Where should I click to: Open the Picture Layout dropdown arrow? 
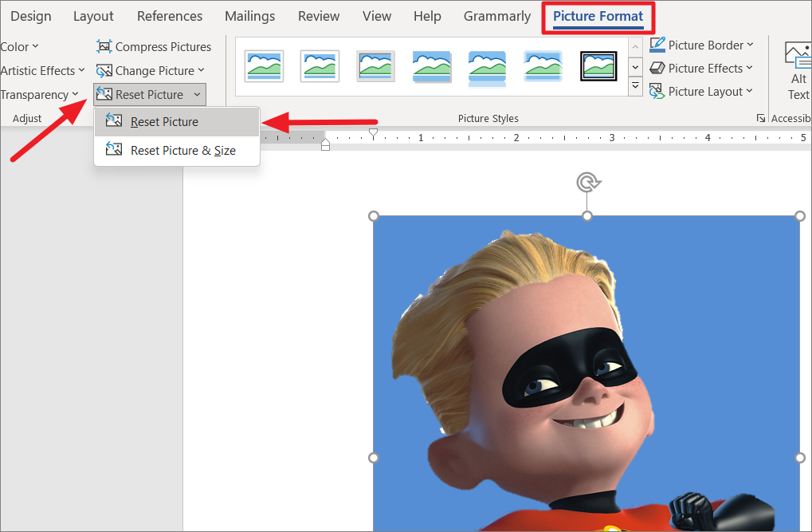(749, 91)
